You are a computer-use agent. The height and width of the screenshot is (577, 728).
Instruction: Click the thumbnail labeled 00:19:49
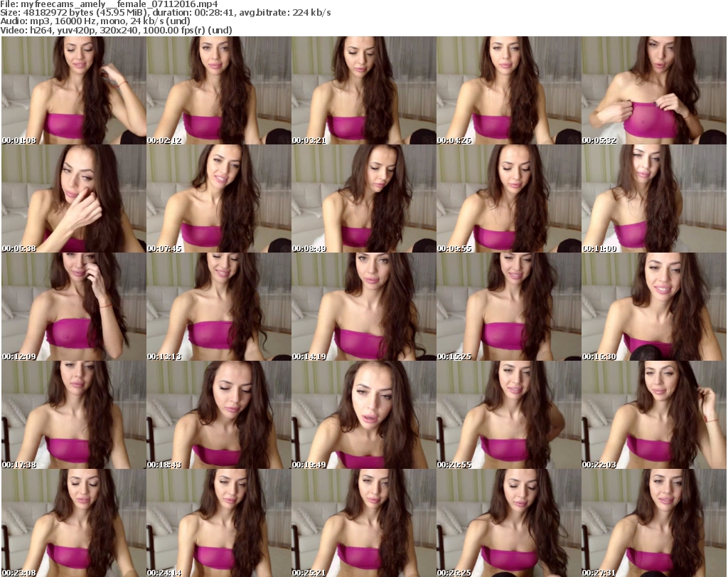[363, 415]
